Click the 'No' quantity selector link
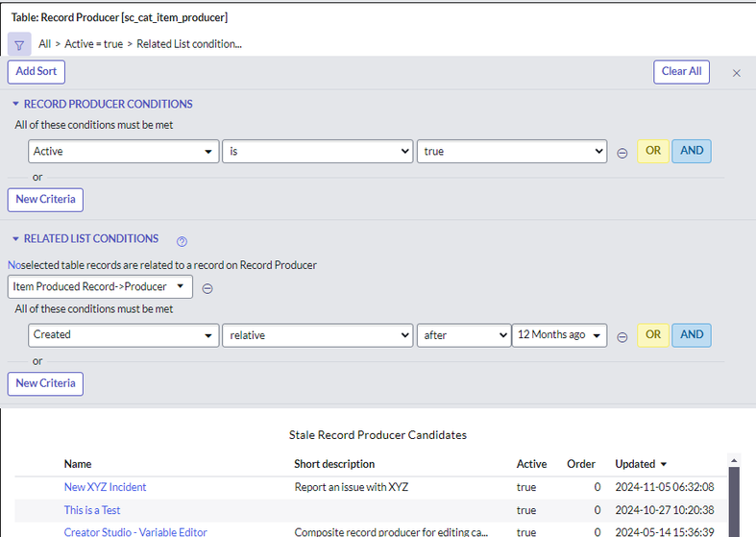Viewport: 756px width, 537px height. (14, 265)
